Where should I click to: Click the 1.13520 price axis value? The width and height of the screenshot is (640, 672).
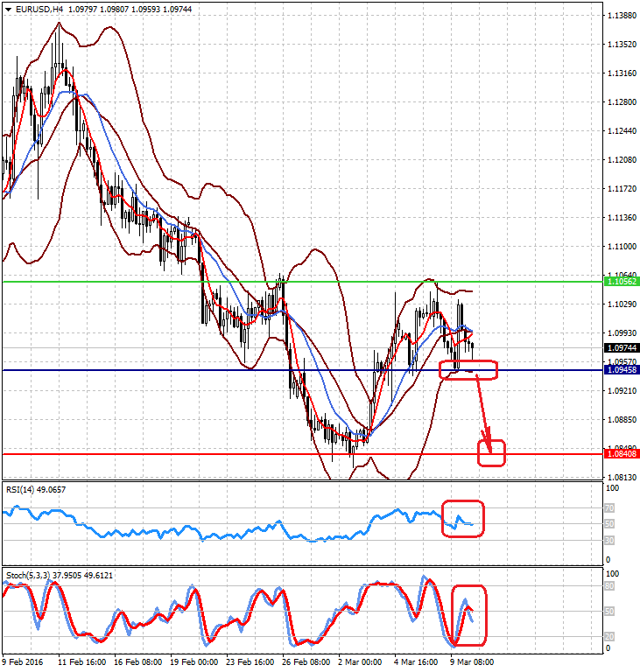[622, 44]
